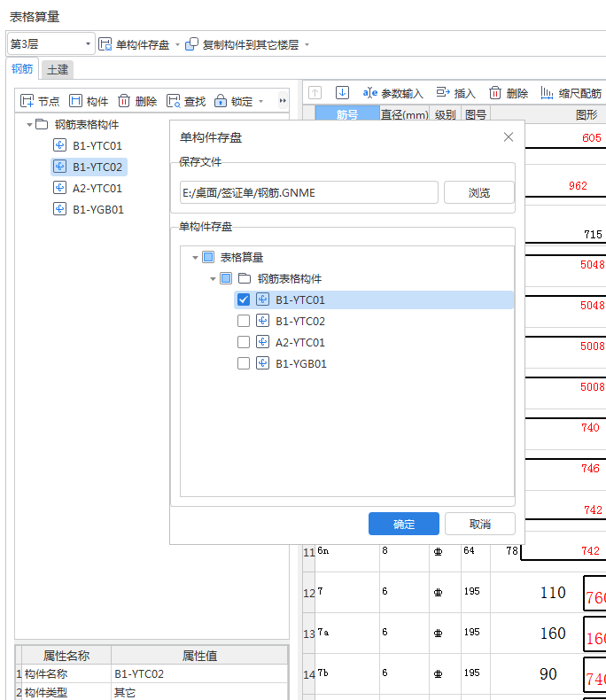
Task: Click the 节点 add node icon
Action: click(27, 101)
